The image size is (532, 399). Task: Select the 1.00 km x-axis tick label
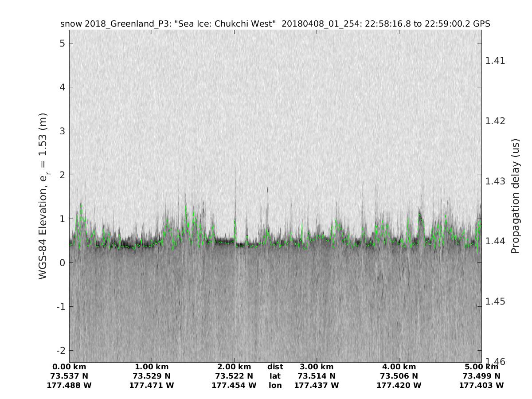click(152, 367)
